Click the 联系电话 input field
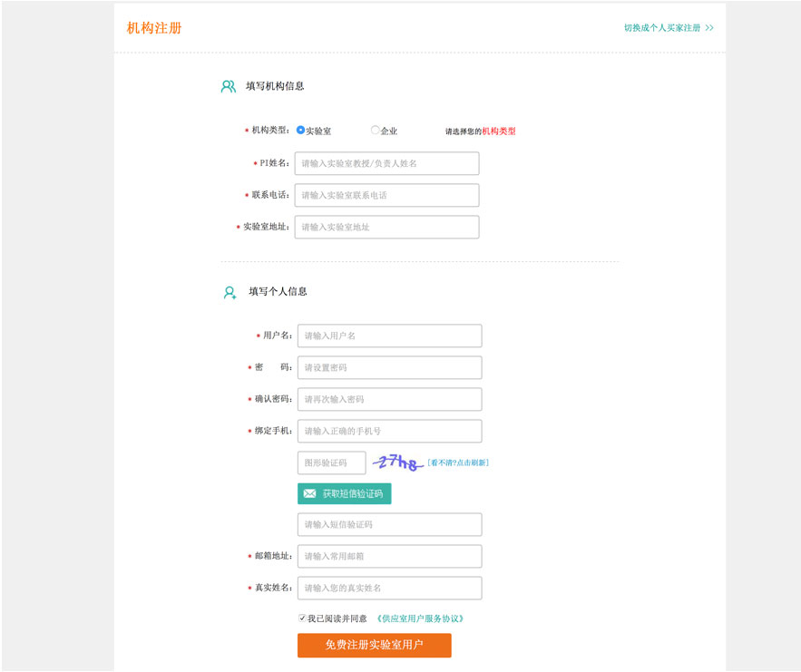This screenshot has height=672, width=801. click(386, 195)
